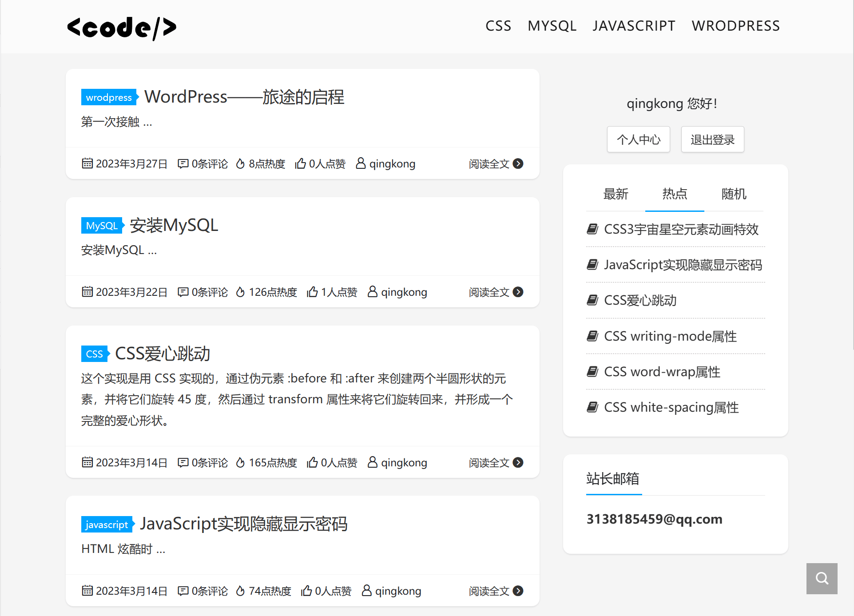Switch to the 最新 tab
854x616 pixels.
pyautogui.click(x=616, y=195)
